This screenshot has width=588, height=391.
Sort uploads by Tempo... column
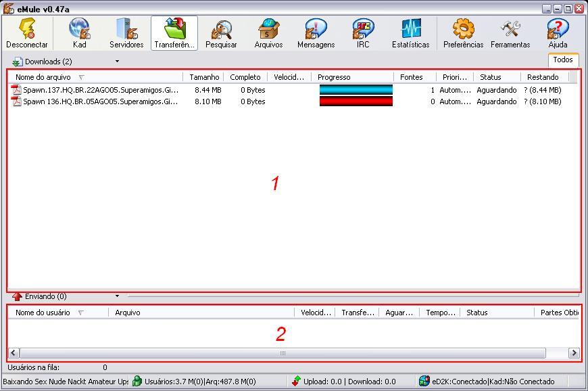440,313
